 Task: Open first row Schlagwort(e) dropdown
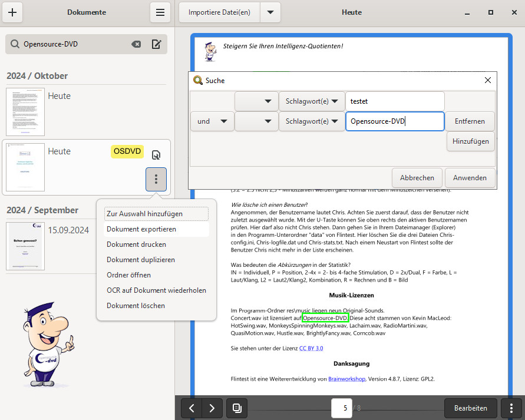tap(312, 101)
